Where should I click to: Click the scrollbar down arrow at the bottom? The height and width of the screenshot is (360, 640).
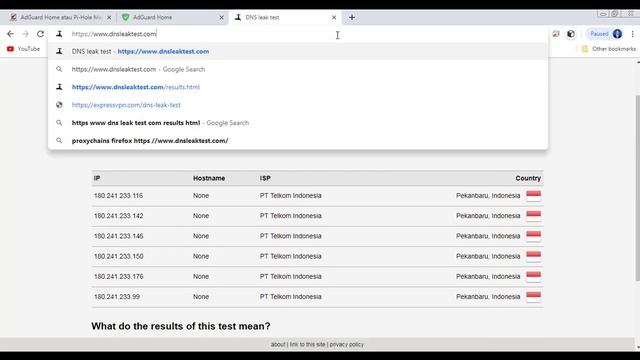tap(638, 347)
